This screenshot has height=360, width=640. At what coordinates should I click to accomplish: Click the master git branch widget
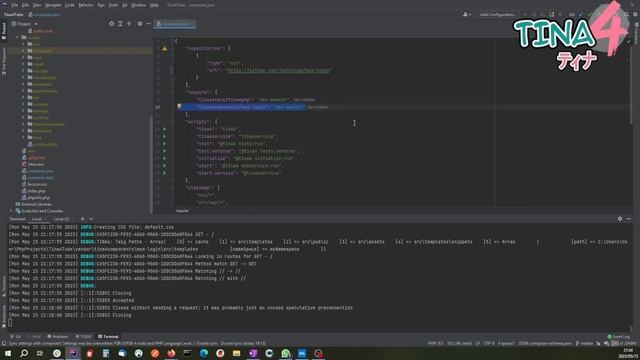click(584, 344)
